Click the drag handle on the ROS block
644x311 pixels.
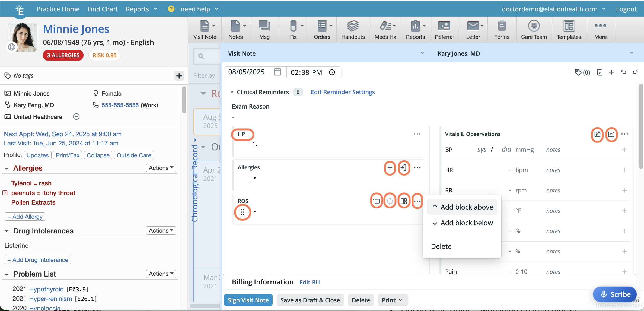242,212
